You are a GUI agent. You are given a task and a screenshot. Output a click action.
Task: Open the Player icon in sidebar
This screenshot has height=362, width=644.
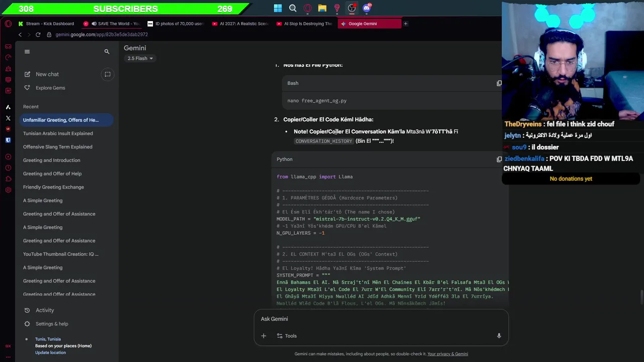click(x=8, y=157)
